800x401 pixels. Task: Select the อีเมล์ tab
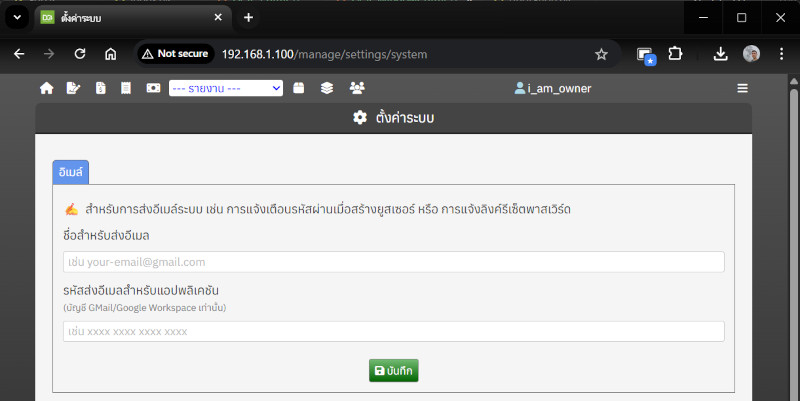coord(71,172)
